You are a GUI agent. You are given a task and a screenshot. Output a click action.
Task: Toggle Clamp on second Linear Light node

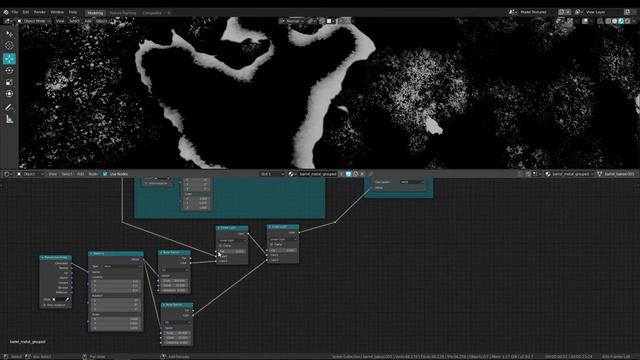[271, 244]
